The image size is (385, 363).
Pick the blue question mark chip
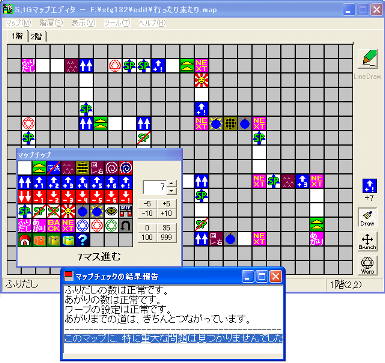pyautogui.click(x=82, y=240)
